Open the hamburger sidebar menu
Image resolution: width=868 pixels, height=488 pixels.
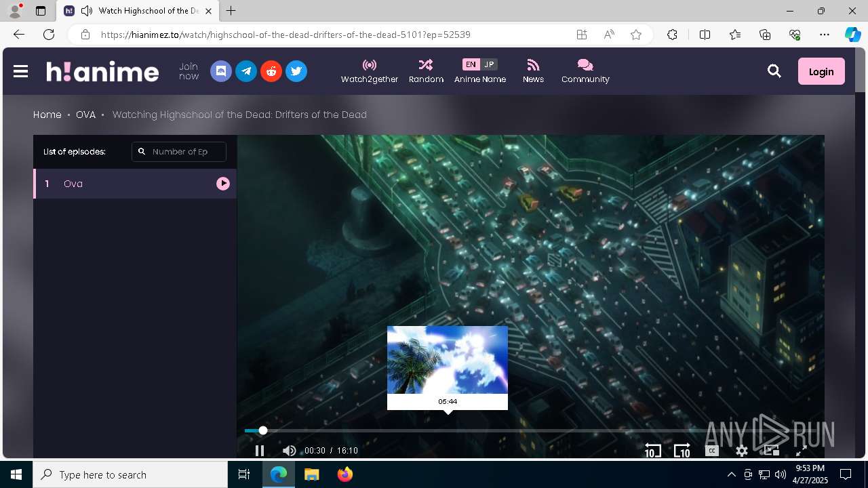coord(20,71)
